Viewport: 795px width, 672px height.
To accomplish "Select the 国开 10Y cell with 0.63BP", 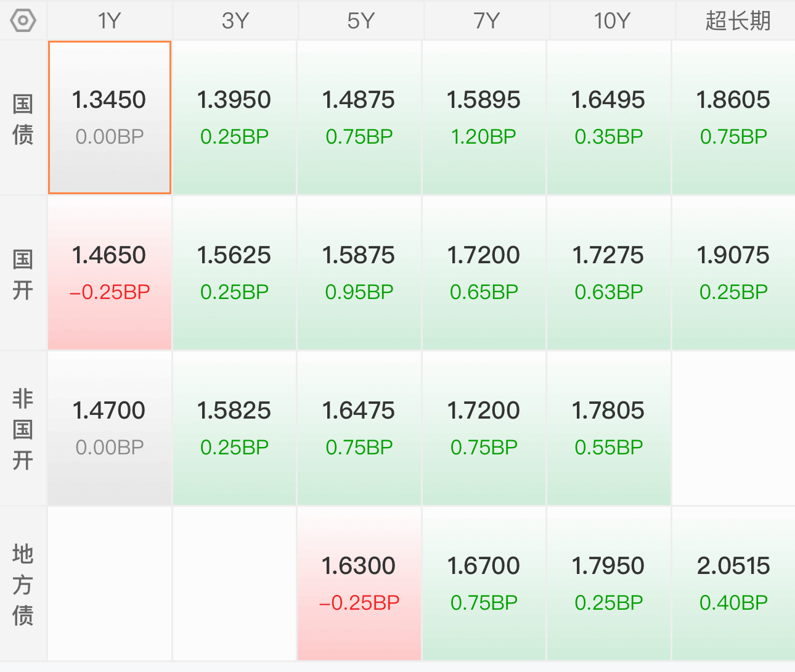I will (608, 273).
